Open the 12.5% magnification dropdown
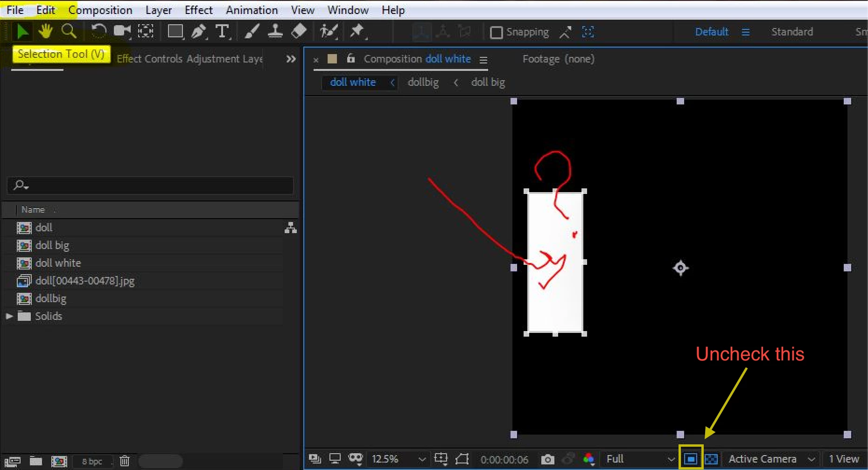The width and height of the screenshot is (868, 470). point(398,459)
